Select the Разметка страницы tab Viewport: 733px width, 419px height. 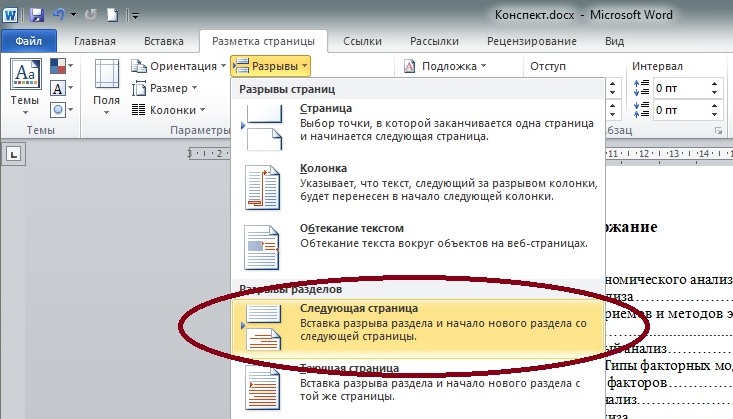(x=263, y=41)
